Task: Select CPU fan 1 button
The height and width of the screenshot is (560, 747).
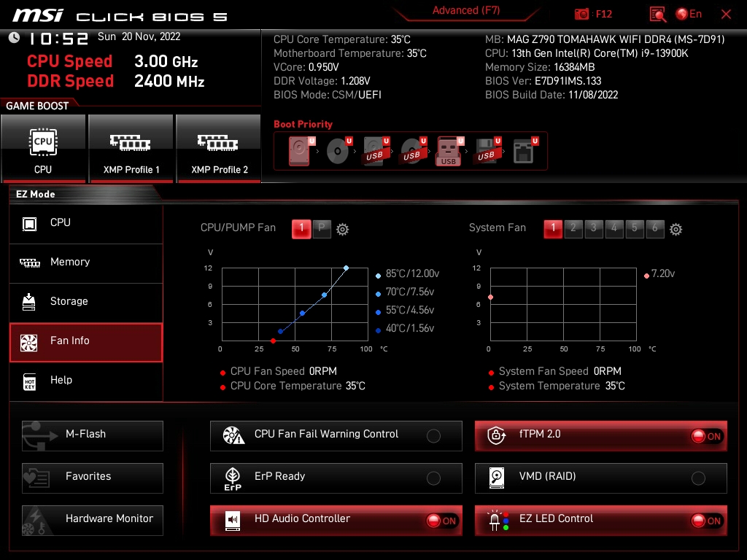Action: pyautogui.click(x=301, y=228)
